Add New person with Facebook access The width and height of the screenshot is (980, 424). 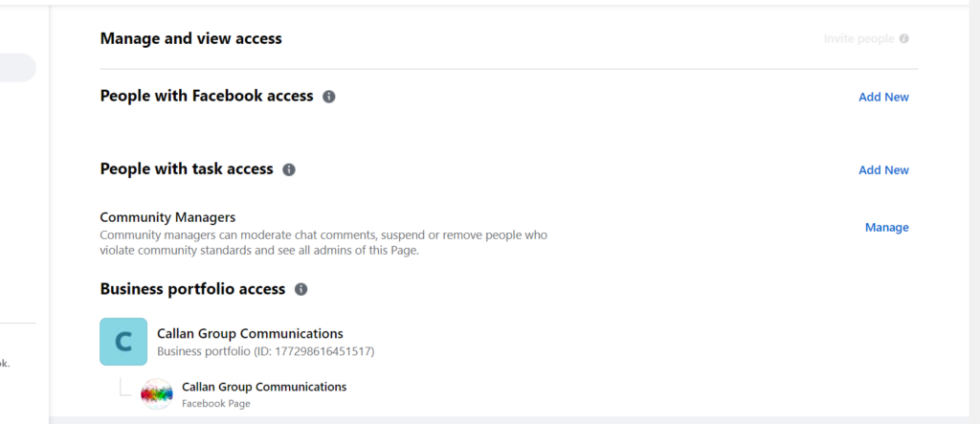[x=883, y=97]
